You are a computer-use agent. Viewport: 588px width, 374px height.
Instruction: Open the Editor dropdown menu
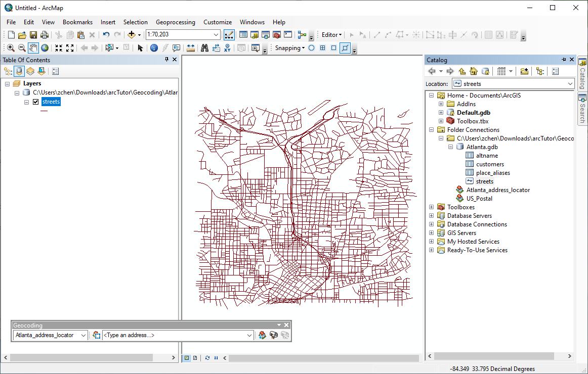(x=332, y=35)
